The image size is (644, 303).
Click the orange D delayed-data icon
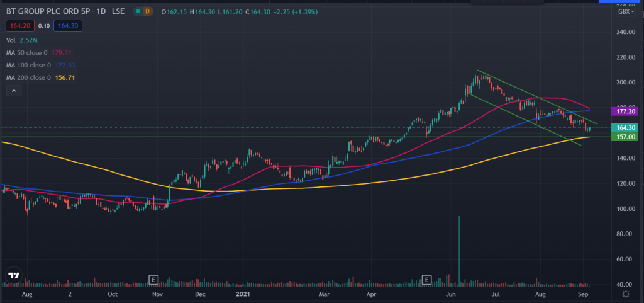tap(147, 12)
